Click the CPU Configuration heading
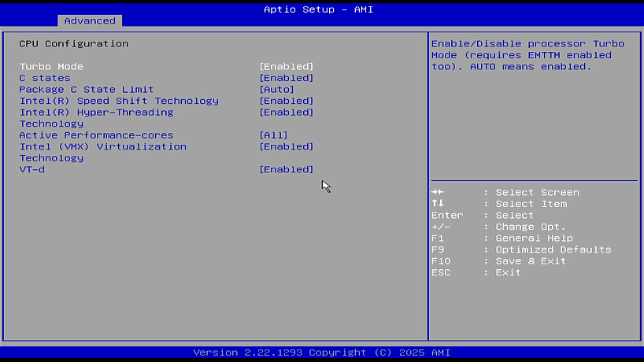Image resolution: width=644 pixels, height=362 pixels. pyautogui.click(x=74, y=43)
